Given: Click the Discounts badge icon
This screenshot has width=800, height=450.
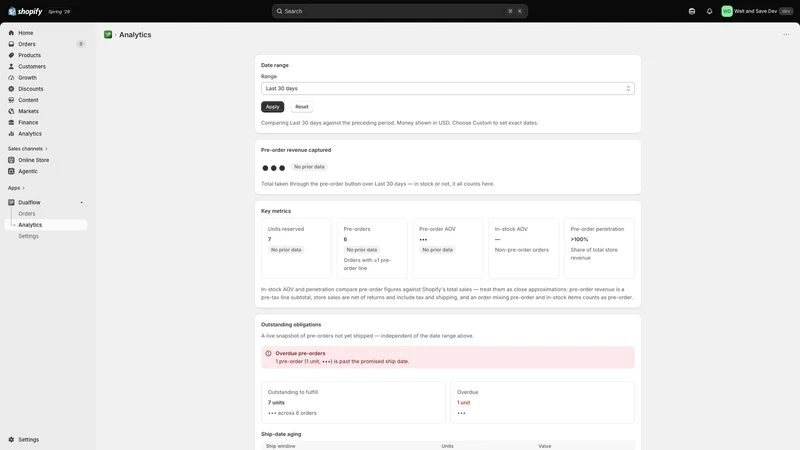Looking at the screenshot, I should click(11, 89).
